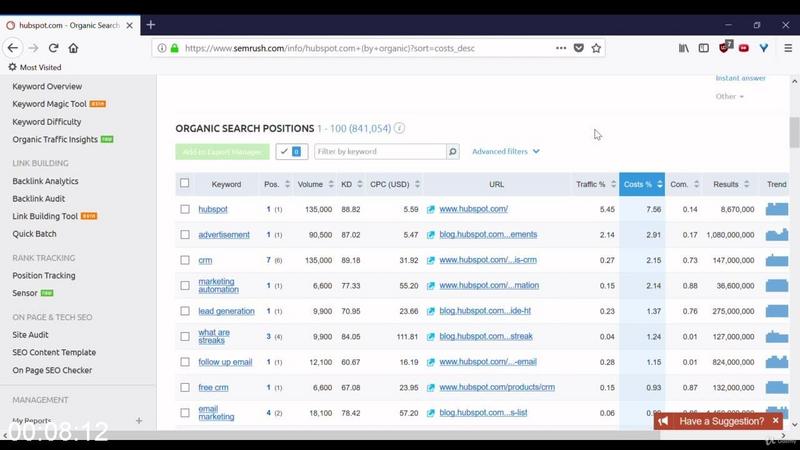Bookmark this page with star icon
The width and height of the screenshot is (800, 450).
coord(596,48)
